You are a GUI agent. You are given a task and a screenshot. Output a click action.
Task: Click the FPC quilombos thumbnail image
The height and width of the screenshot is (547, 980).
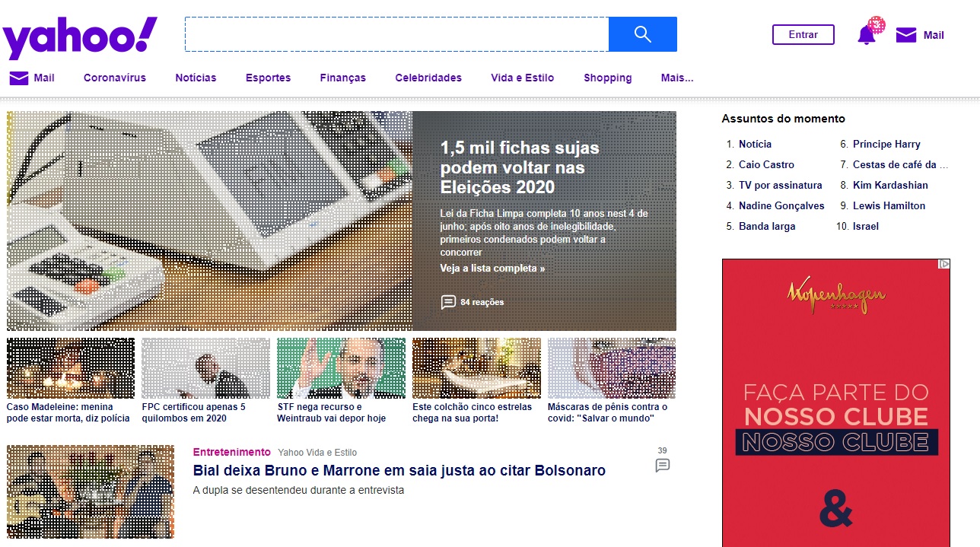(x=205, y=368)
